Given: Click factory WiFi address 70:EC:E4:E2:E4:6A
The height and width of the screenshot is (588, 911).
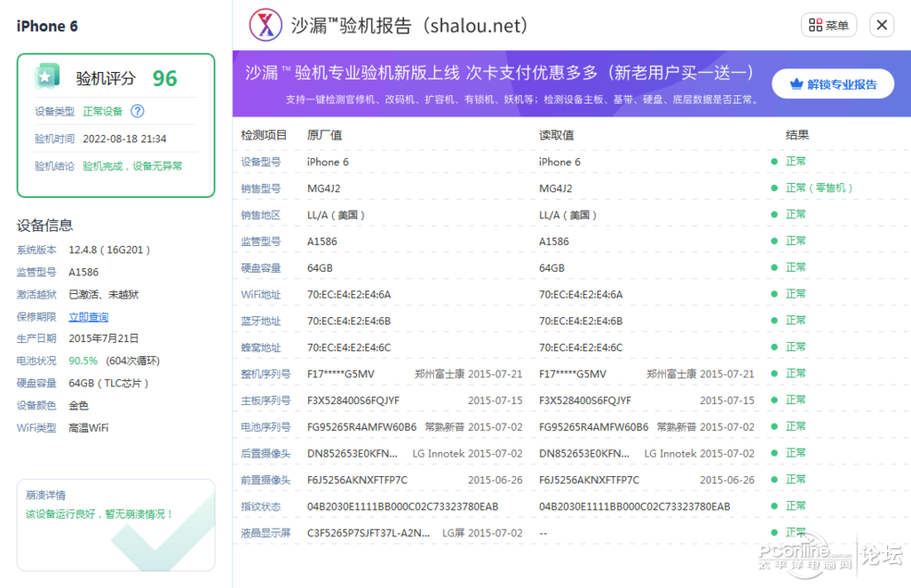Looking at the screenshot, I should coord(349,295).
